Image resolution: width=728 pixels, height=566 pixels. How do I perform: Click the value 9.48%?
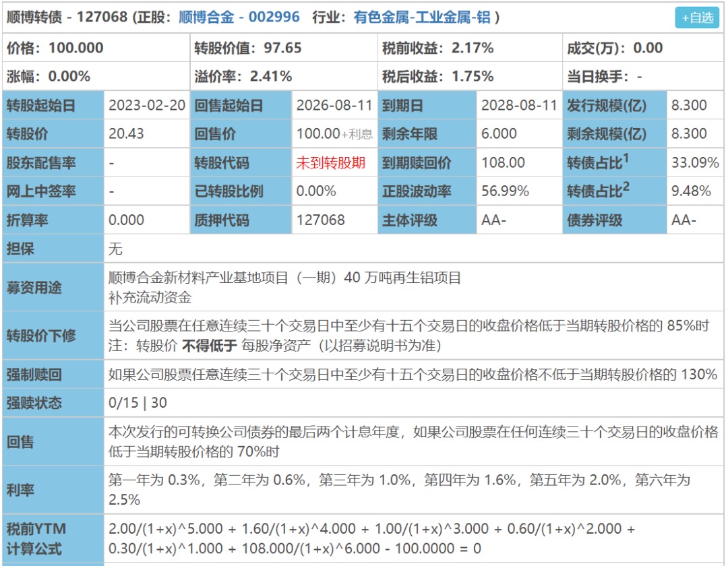(x=691, y=191)
